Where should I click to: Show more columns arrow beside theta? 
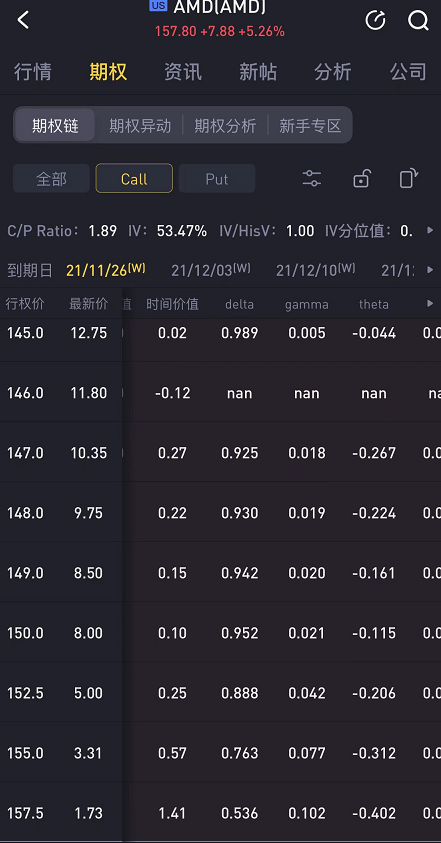click(x=430, y=303)
